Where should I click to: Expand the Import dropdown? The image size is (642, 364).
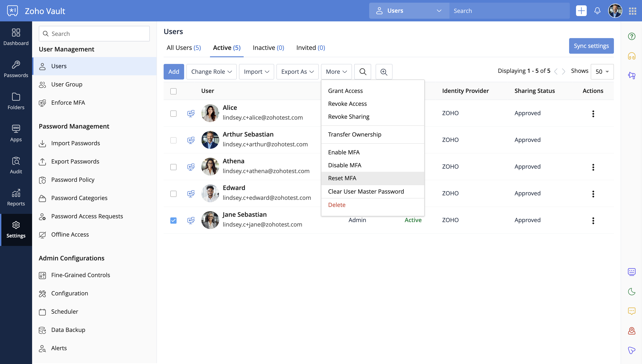coord(256,72)
